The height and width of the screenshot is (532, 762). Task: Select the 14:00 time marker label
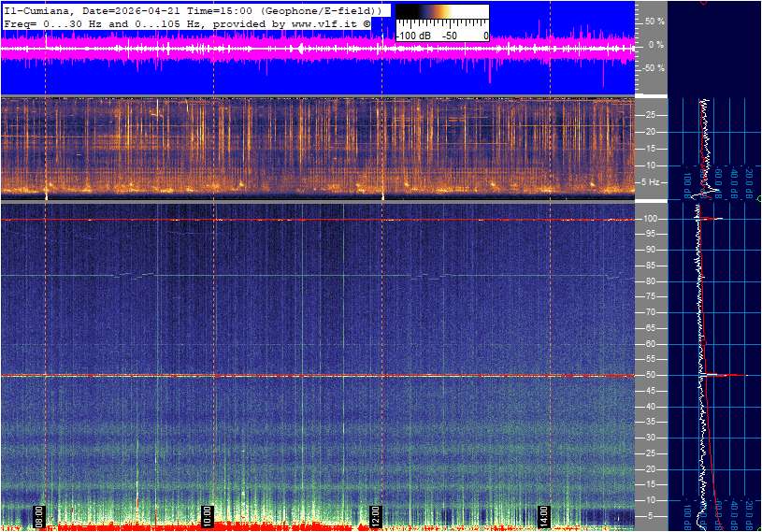pos(543,516)
